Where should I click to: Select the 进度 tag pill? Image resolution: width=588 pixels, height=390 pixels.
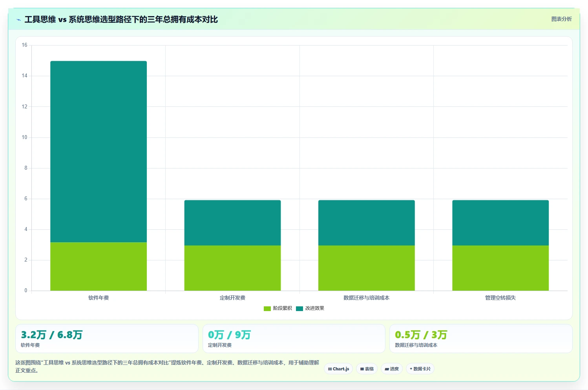[392, 369]
